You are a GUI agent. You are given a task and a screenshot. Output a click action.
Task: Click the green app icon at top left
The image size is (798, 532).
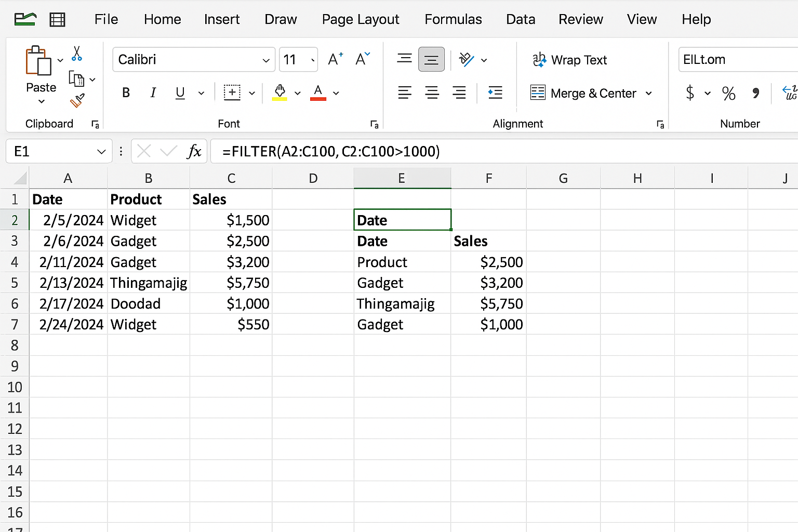pyautogui.click(x=25, y=19)
